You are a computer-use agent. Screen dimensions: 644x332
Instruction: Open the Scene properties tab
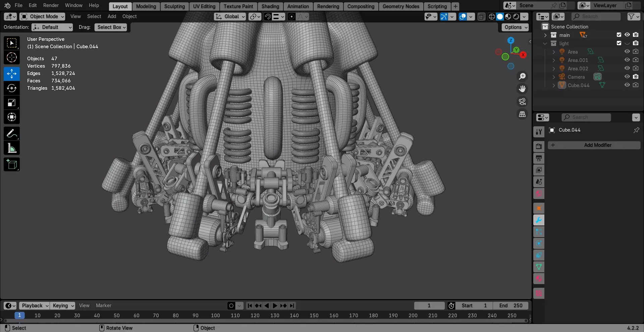click(x=539, y=182)
